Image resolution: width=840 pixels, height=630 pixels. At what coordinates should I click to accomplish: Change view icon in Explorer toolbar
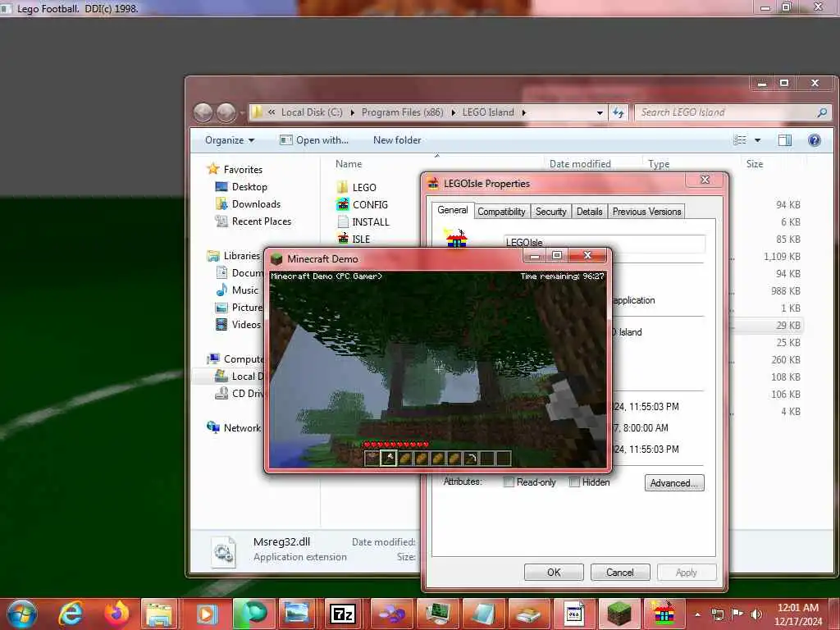[740, 140]
